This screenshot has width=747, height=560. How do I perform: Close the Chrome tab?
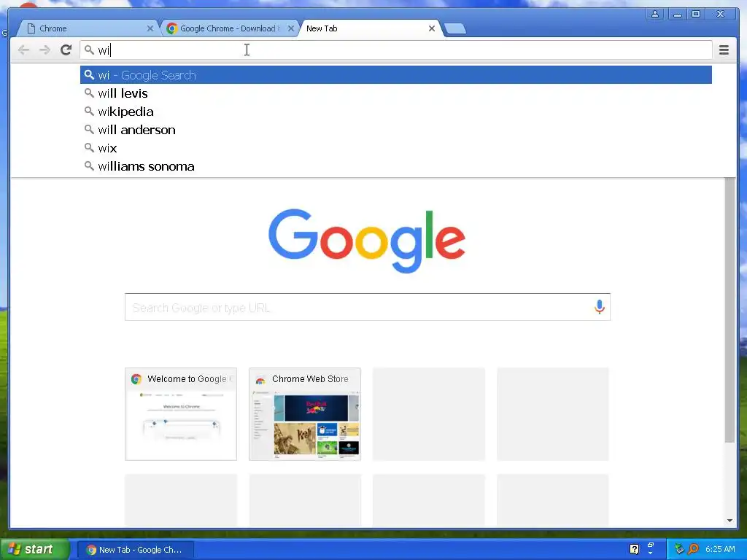pos(150,28)
